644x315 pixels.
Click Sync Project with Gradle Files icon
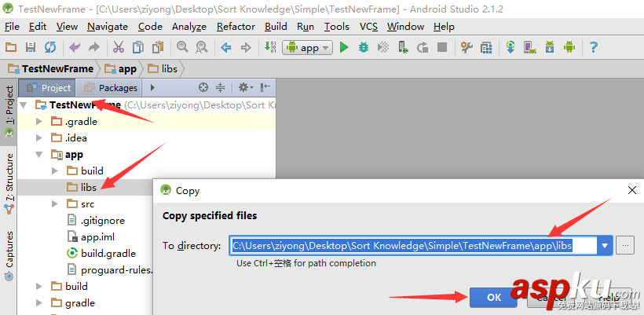[510, 47]
